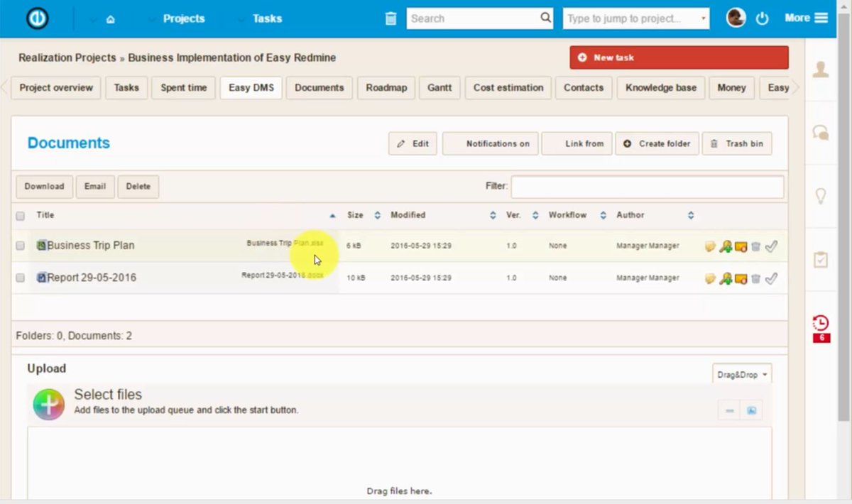This screenshot has width=852, height=504.
Task: Click the key permissions icon for Business Trip Plan
Action: pos(725,246)
